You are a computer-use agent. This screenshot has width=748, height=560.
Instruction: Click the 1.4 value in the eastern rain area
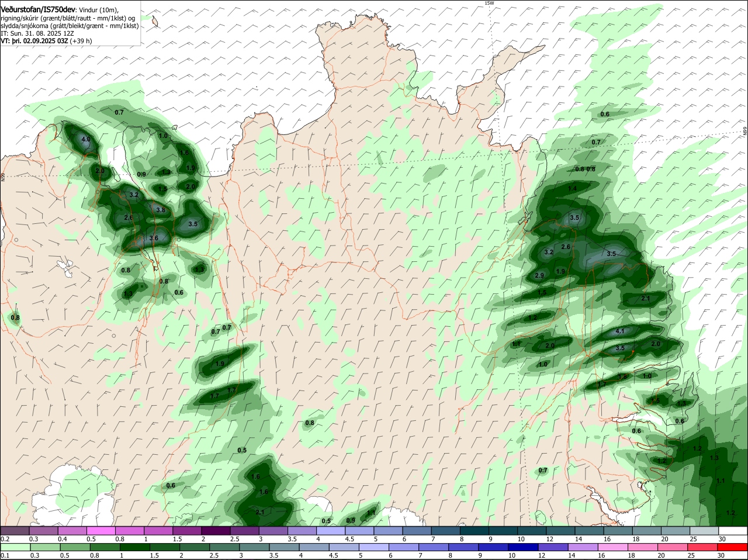pos(572,188)
